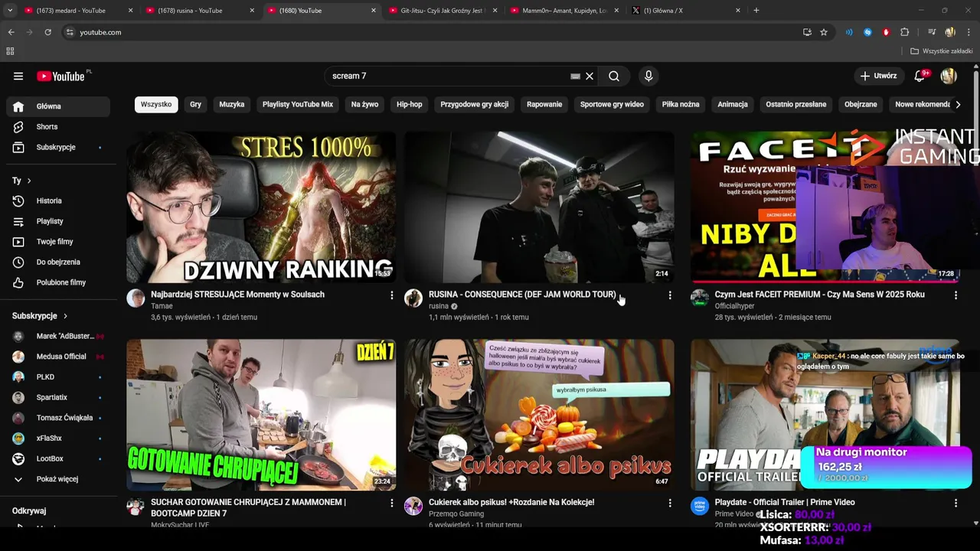Open Officialhyper channel avatar
The width and height of the screenshot is (980, 551).
pos(700,298)
